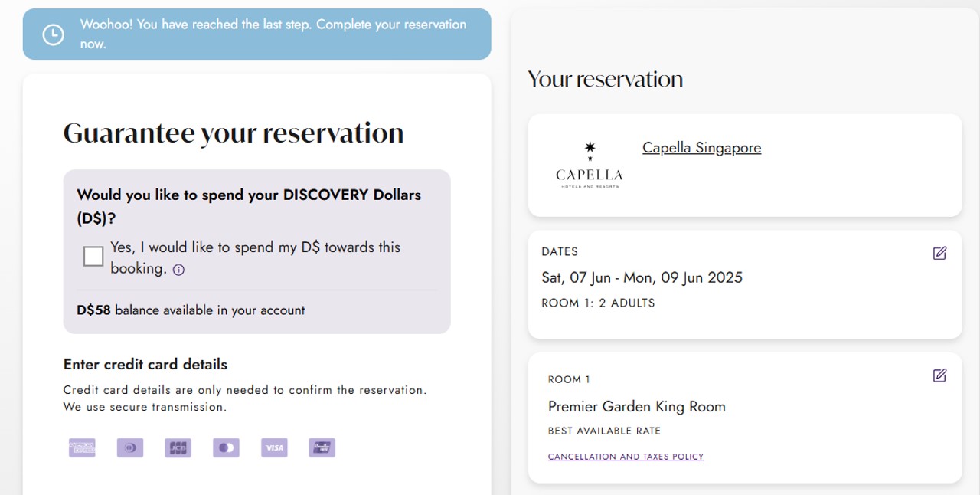The width and height of the screenshot is (980, 495).
Task: Choose the JCB card icon
Action: click(178, 447)
